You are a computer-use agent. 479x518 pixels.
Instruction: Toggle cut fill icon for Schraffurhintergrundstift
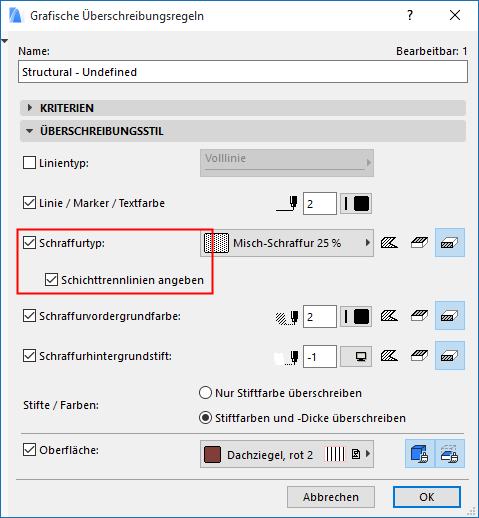(x=450, y=356)
